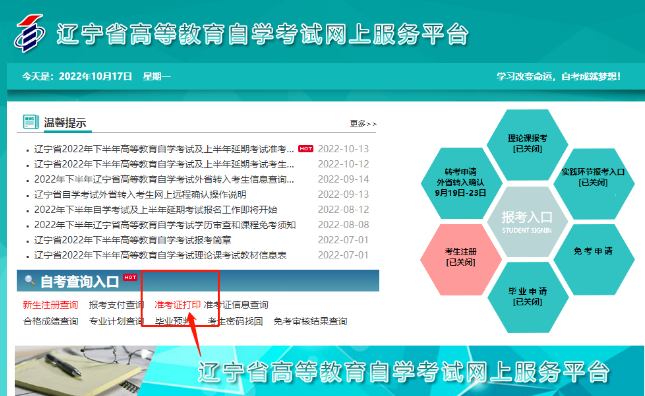
Task: Click the date text 2022年10月17日
Action: point(95,76)
